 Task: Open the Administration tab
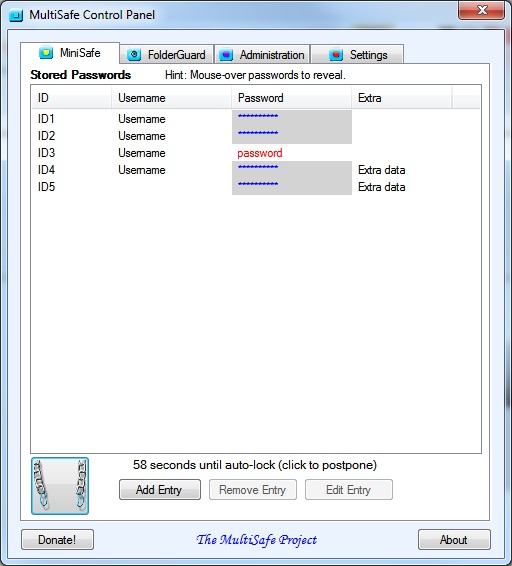(x=262, y=55)
